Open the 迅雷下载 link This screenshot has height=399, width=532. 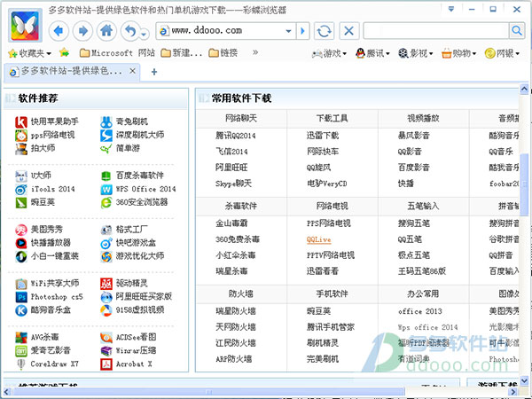click(x=323, y=136)
